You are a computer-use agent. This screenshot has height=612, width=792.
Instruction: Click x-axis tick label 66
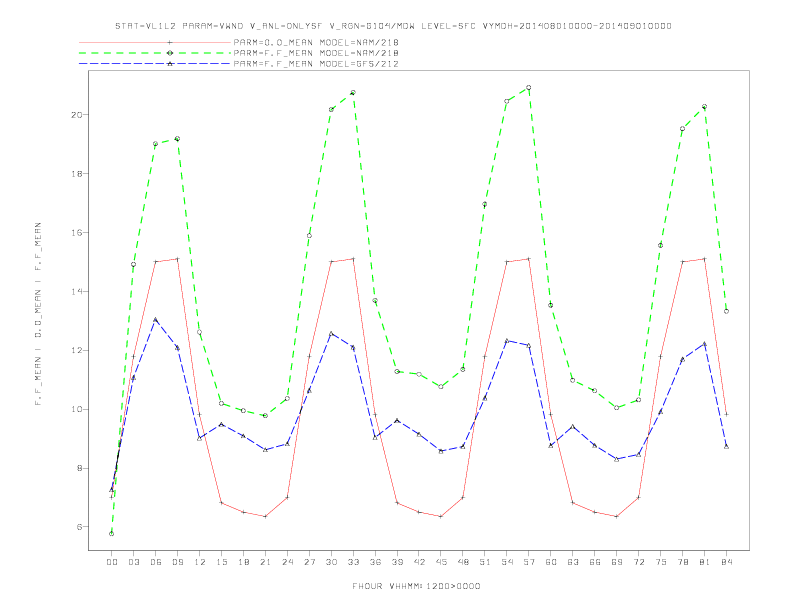[x=595, y=562]
